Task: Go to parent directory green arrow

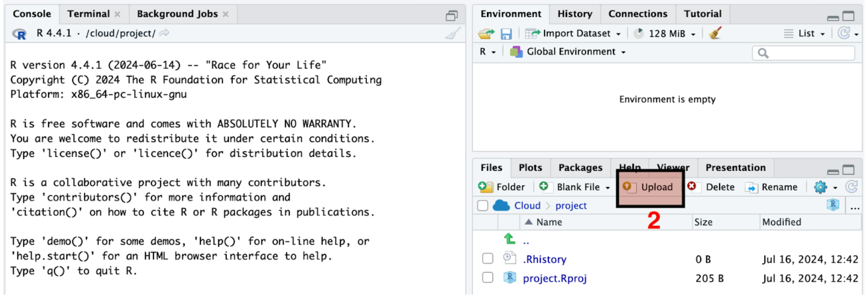Action: (509, 239)
